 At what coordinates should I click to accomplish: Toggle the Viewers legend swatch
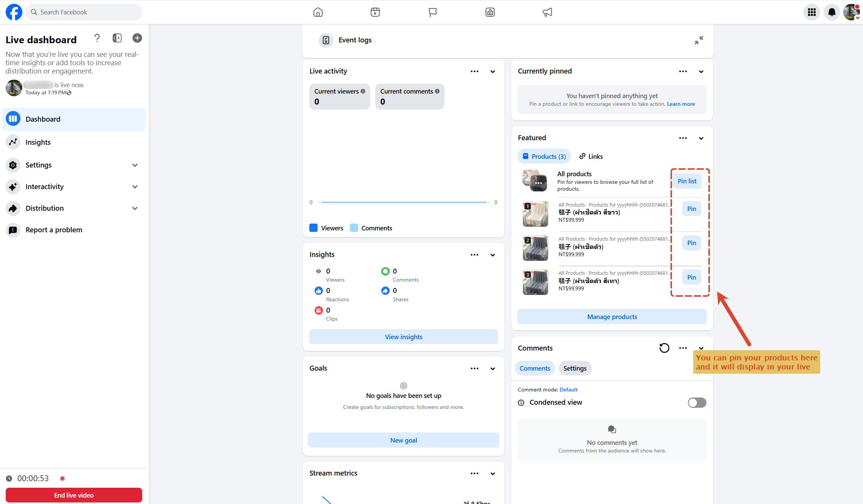pyautogui.click(x=313, y=228)
